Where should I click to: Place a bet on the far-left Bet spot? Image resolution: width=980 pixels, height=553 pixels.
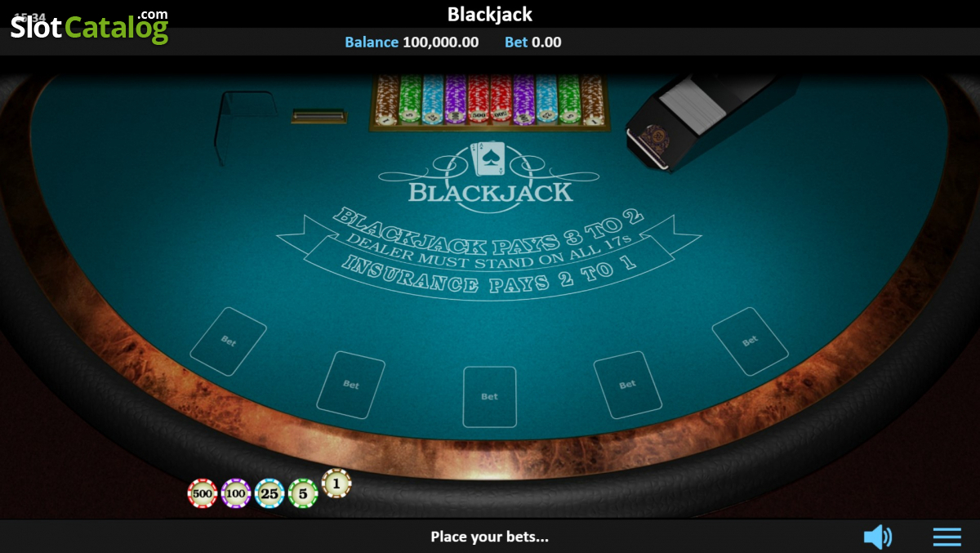(229, 341)
